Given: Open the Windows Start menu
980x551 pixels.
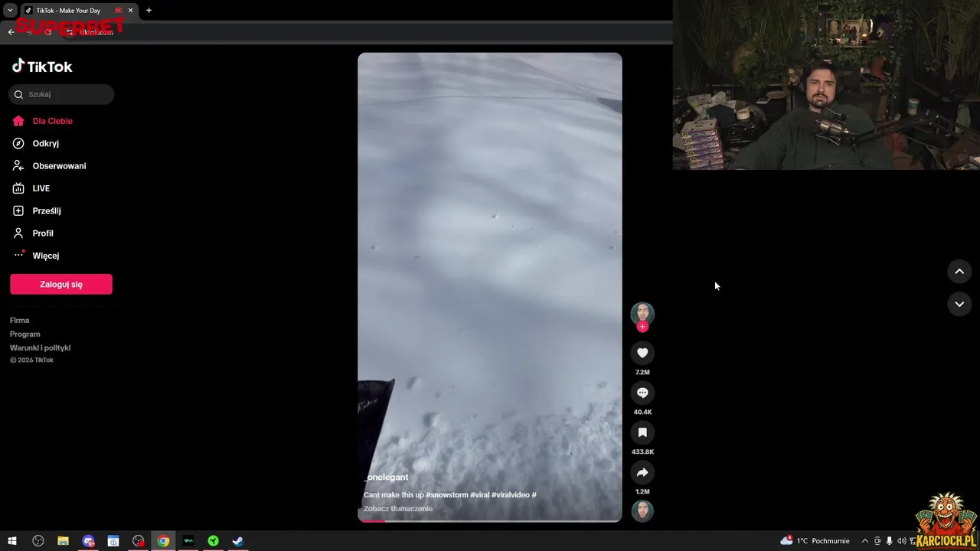Looking at the screenshot, I should (12, 541).
